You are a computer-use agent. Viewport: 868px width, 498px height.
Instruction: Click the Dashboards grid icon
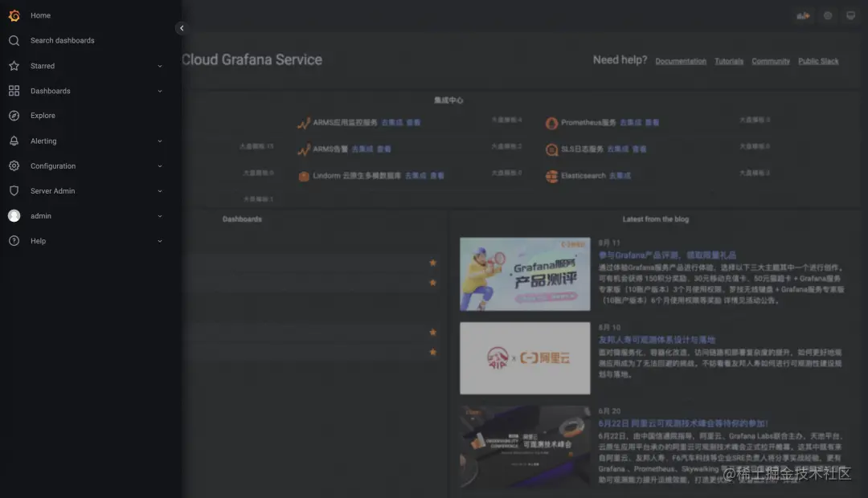[14, 91]
